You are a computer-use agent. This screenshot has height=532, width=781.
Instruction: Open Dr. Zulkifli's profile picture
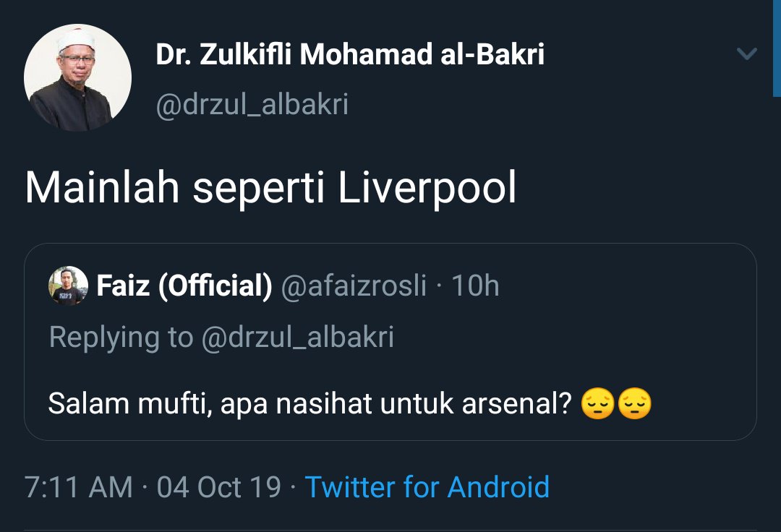(78, 77)
